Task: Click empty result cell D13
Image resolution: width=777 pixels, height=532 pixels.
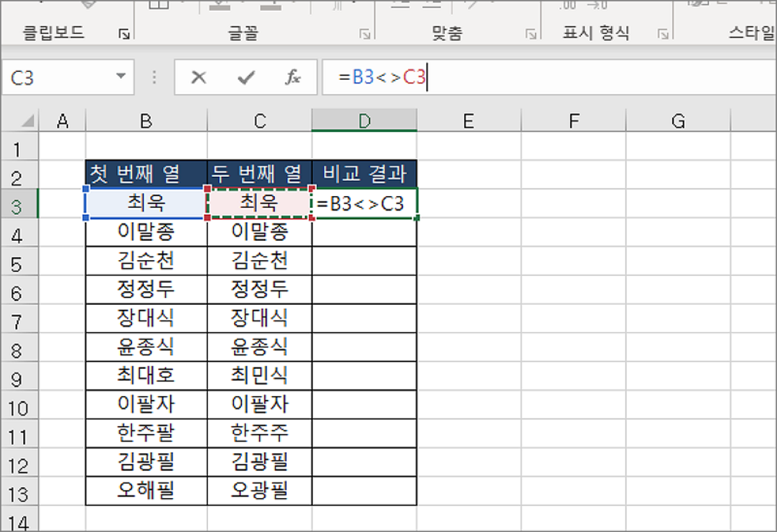Action: [x=364, y=492]
